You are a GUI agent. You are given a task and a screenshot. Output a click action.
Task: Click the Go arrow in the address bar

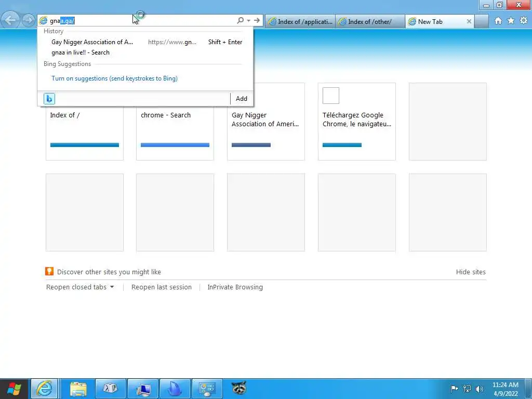pos(257,21)
